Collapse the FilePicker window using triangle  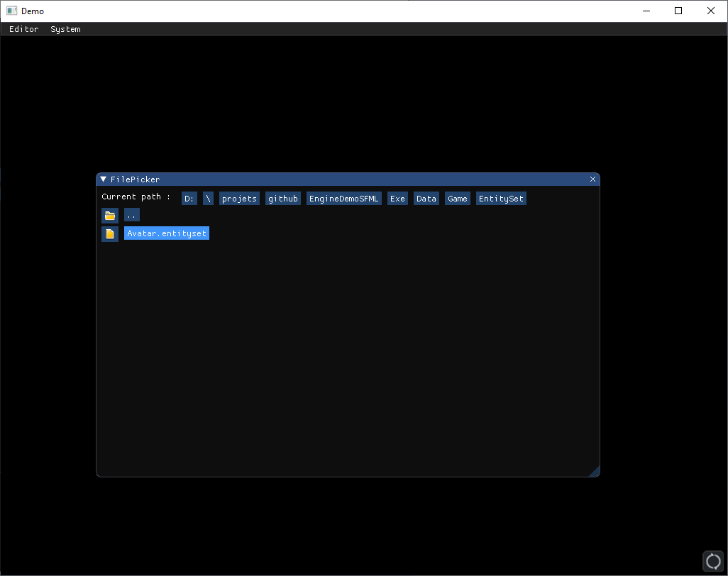pos(104,179)
